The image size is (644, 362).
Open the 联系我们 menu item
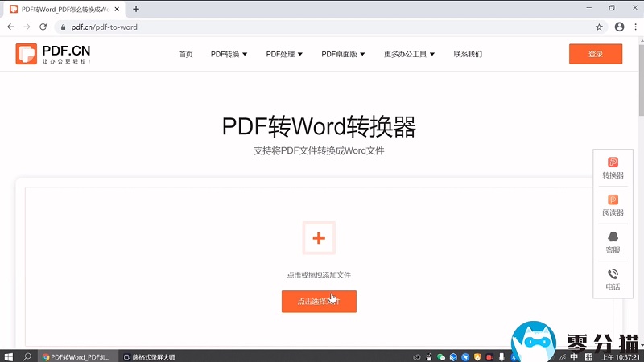[x=468, y=55]
